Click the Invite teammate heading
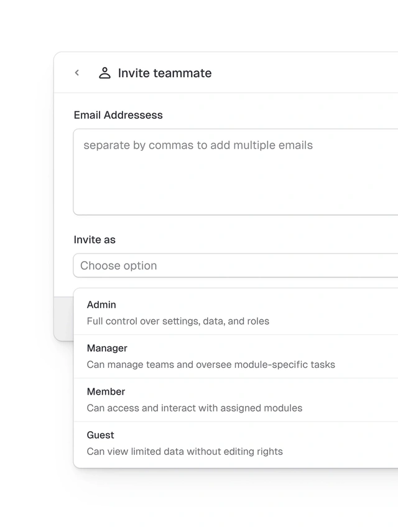This screenshot has width=398, height=532. [x=165, y=73]
